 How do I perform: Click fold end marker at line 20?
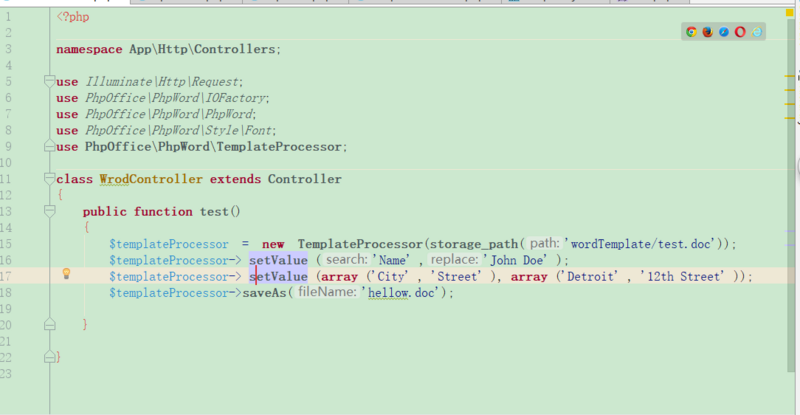coord(48,325)
